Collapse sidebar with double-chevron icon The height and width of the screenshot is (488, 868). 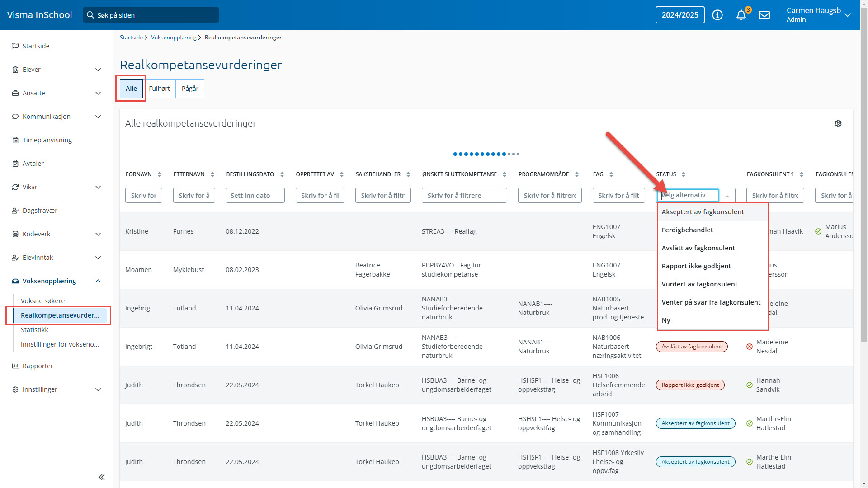(x=102, y=477)
